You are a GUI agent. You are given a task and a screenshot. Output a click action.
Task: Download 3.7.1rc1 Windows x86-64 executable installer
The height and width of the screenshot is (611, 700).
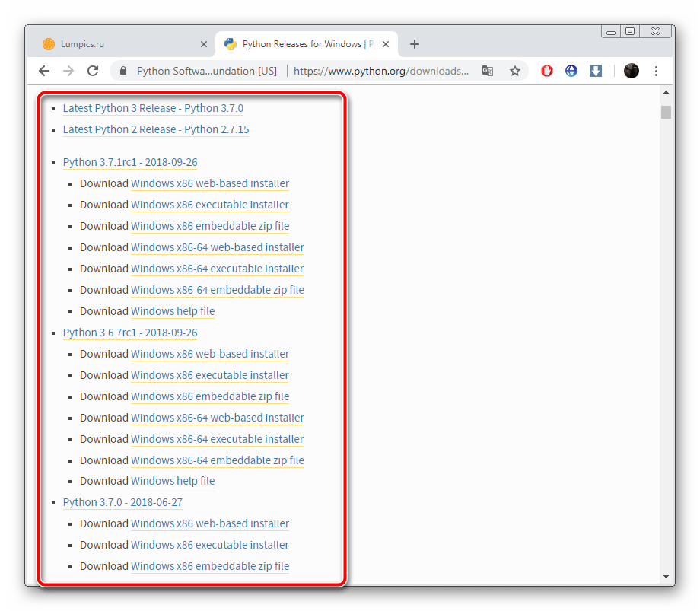[x=217, y=269]
